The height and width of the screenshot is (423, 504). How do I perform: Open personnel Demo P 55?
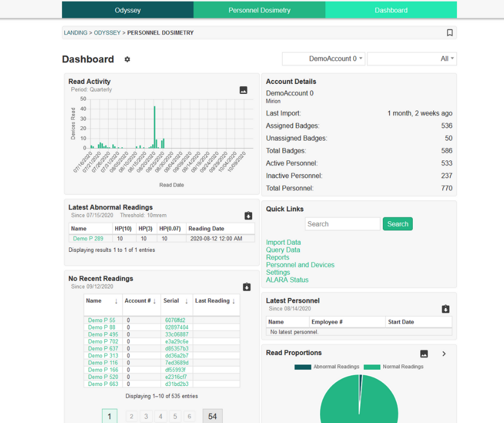click(101, 320)
